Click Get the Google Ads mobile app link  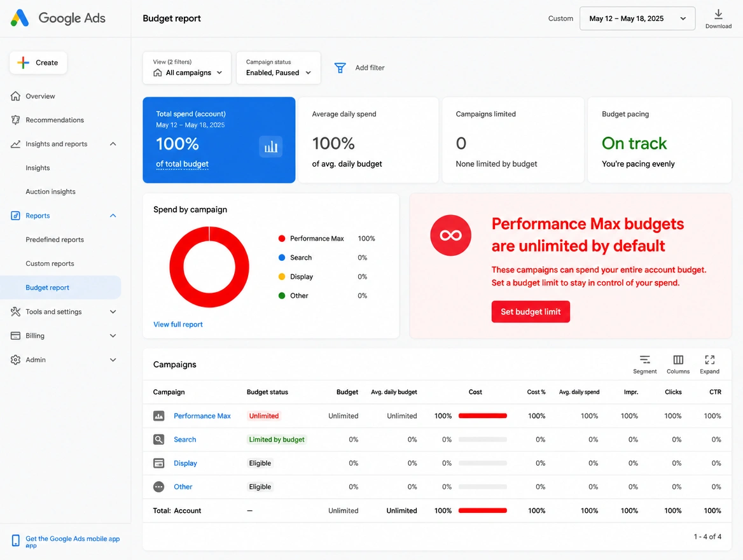(x=73, y=542)
